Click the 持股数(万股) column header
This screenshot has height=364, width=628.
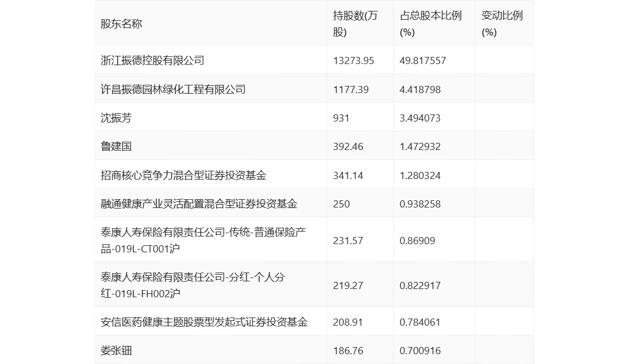click(355, 24)
